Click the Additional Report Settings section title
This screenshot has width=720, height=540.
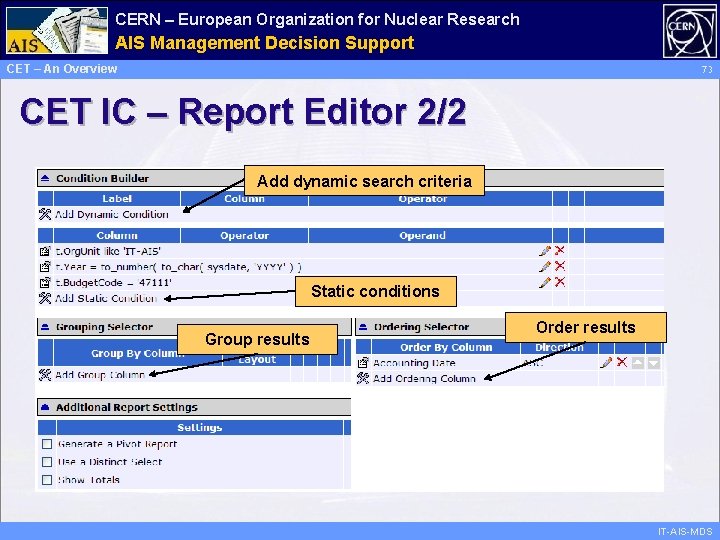click(x=127, y=407)
